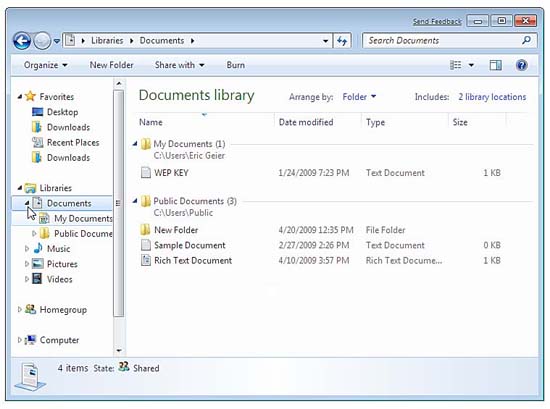Click the New Folder button

pyautogui.click(x=111, y=65)
